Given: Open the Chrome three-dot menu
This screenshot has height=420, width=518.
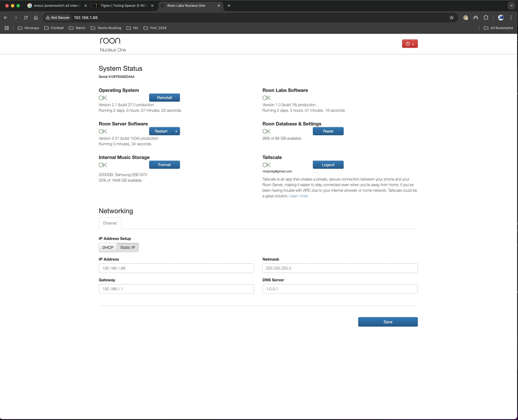Looking at the screenshot, I should pyautogui.click(x=511, y=18).
